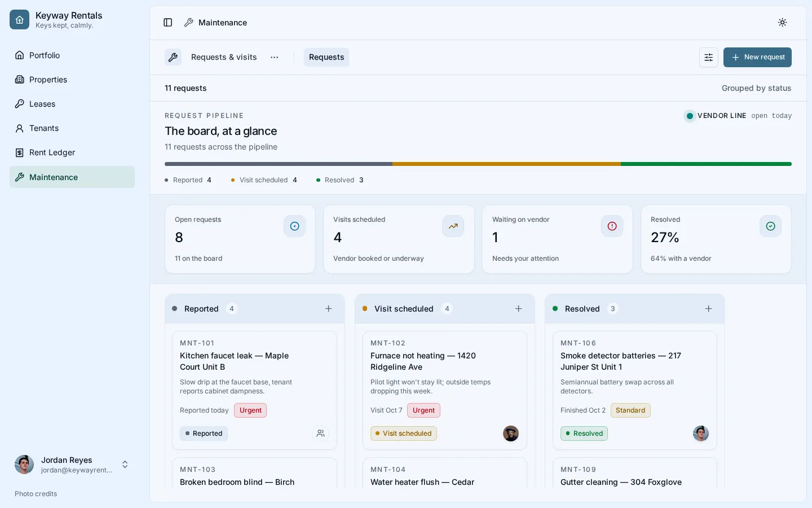812x508 pixels.
Task: Open the Photo credits link
Action: (x=36, y=494)
